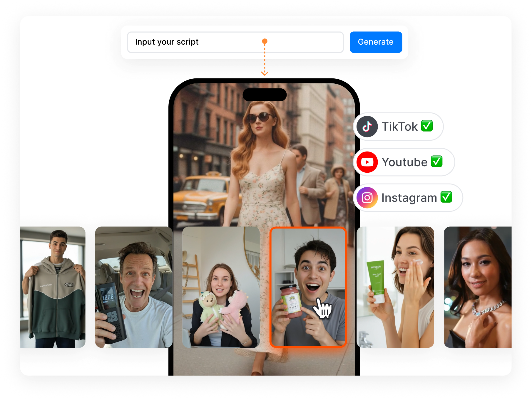The image size is (532, 400).
Task: Choose the man holding hoodie thumbnail
Action: tap(53, 287)
